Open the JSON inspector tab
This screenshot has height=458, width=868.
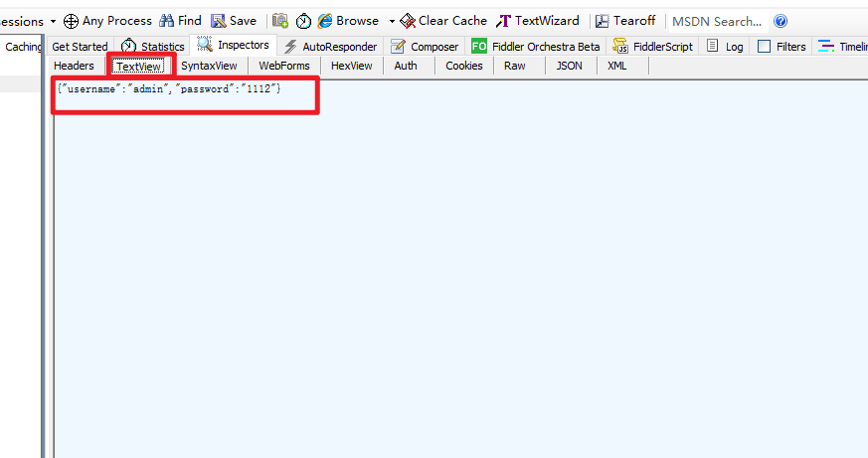pyautogui.click(x=569, y=66)
